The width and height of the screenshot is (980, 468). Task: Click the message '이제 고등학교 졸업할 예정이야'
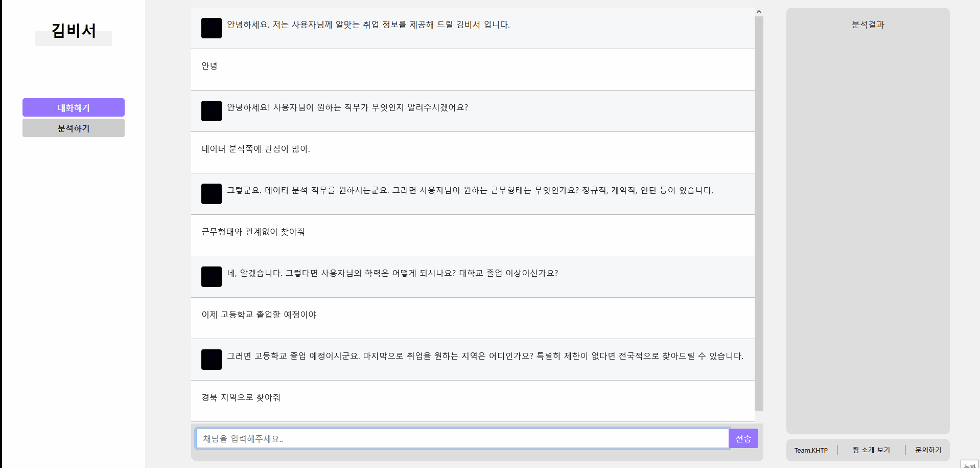[x=259, y=315]
